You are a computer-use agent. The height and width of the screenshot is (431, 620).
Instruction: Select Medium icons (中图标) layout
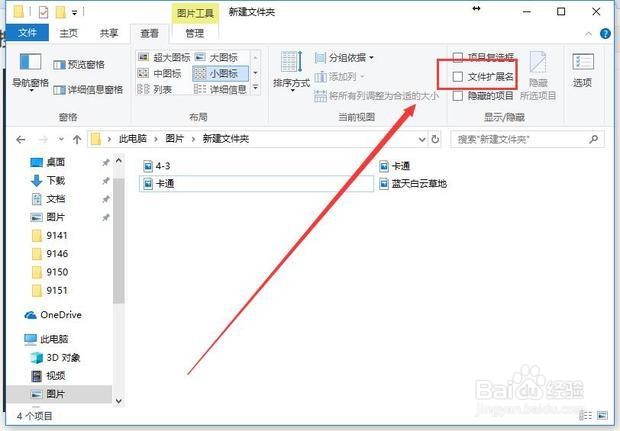click(x=159, y=73)
